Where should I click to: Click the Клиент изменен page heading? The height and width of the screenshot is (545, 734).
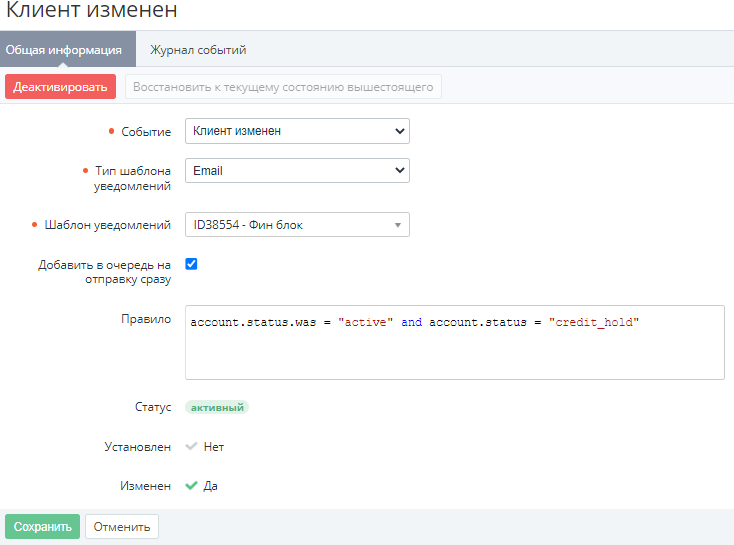coord(92,12)
